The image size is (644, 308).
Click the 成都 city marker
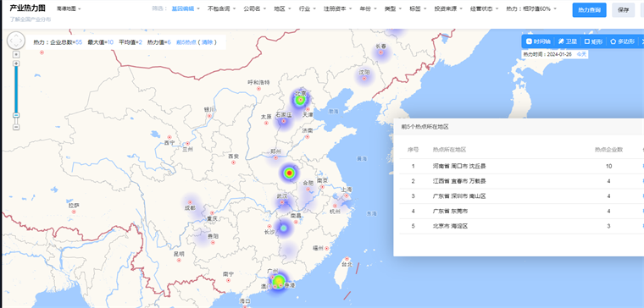[x=190, y=202]
